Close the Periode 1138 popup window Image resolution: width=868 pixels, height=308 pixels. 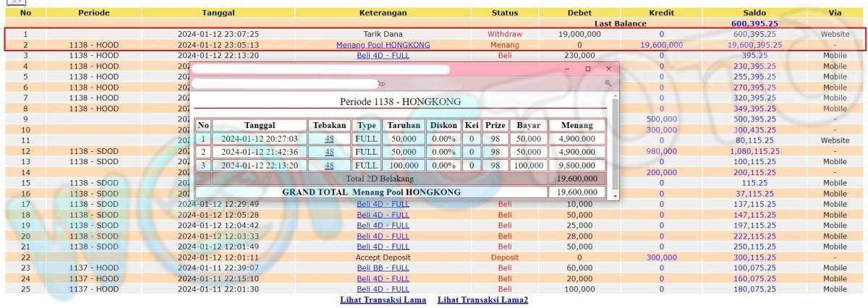(608, 69)
